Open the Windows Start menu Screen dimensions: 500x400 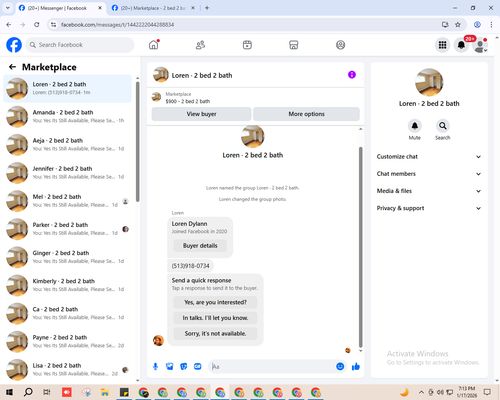coord(9,392)
